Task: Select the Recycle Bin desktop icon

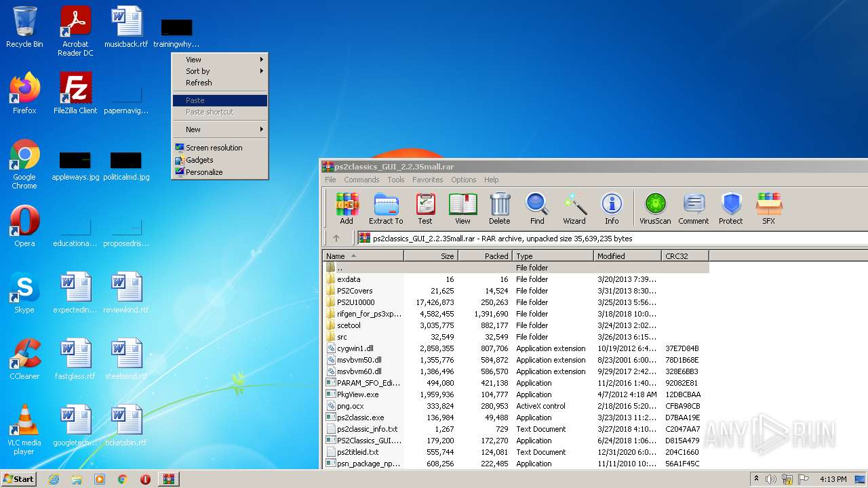Action: [x=24, y=28]
